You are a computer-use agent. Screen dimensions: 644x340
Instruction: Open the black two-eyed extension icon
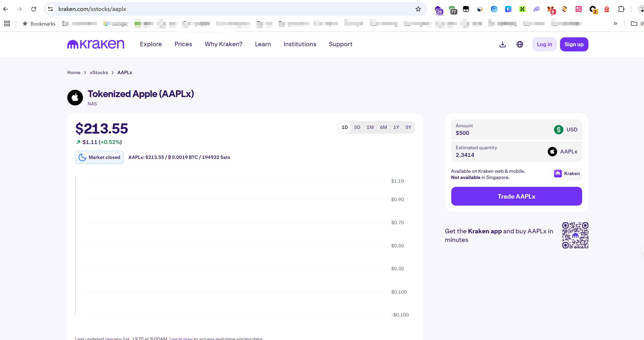coord(466,9)
